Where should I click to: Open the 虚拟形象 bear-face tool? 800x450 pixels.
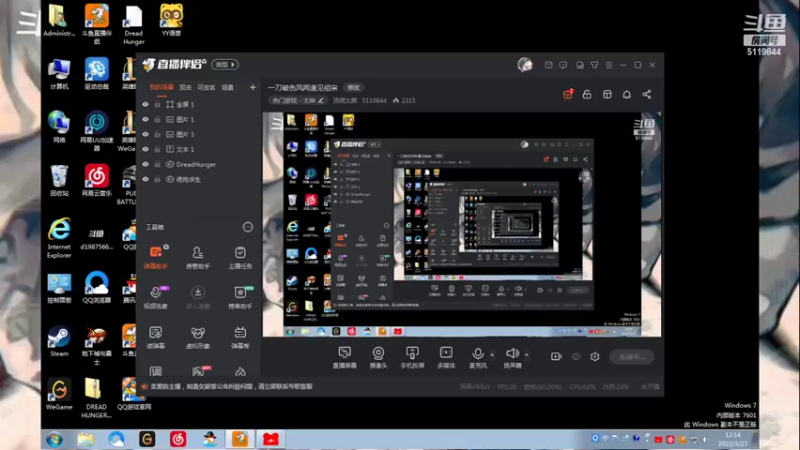click(197, 337)
